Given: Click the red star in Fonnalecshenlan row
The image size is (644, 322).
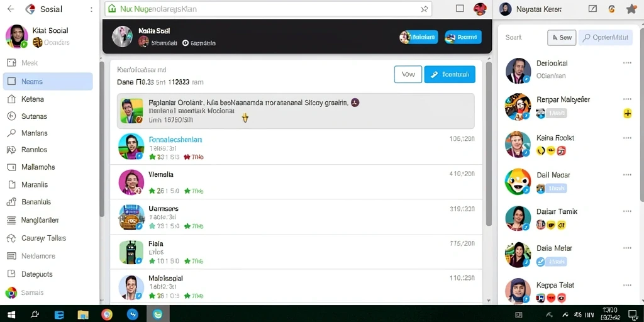Looking at the screenshot, I should [x=187, y=157].
